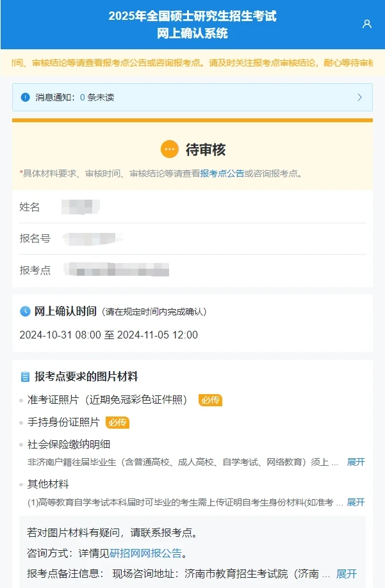Click the clock icon next to 网上确认时间

[25, 311]
